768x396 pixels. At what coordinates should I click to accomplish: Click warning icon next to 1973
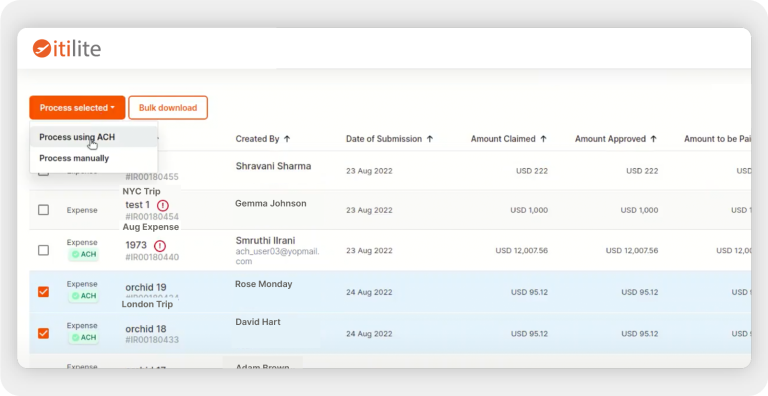(x=160, y=246)
